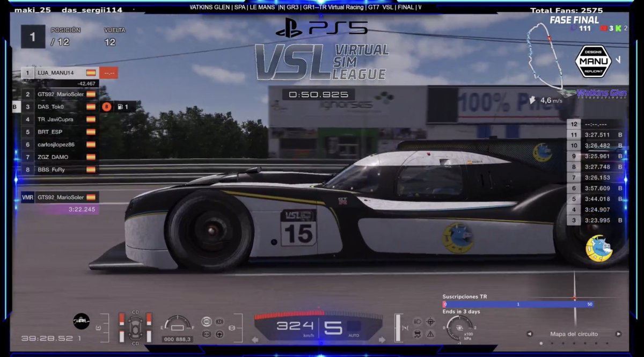Image resolution: width=644 pixels, height=357 pixels.
Task: Show next HUD page right of Mapa del circuito
Action: point(618,333)
